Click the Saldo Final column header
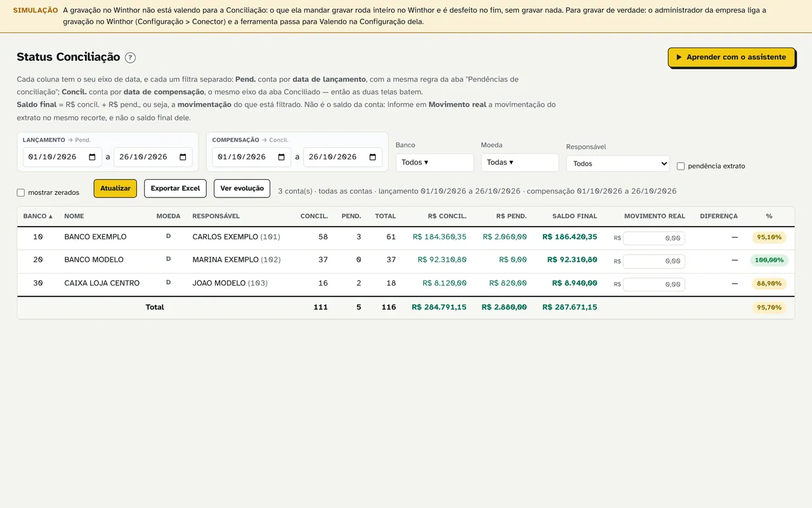 (575, 216)
